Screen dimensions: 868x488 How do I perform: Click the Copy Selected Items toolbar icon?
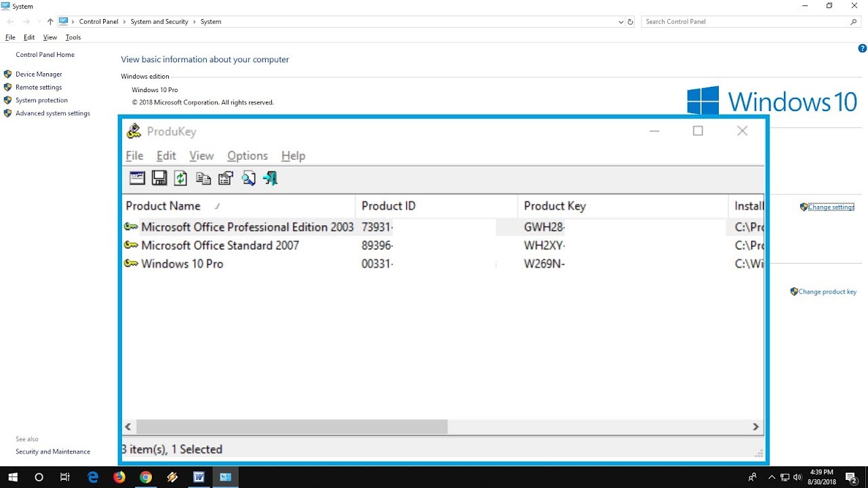coord(203,178)
